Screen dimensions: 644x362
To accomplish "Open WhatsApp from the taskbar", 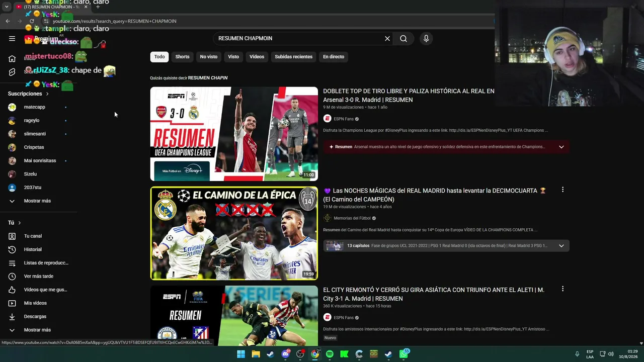I will 404,354.
